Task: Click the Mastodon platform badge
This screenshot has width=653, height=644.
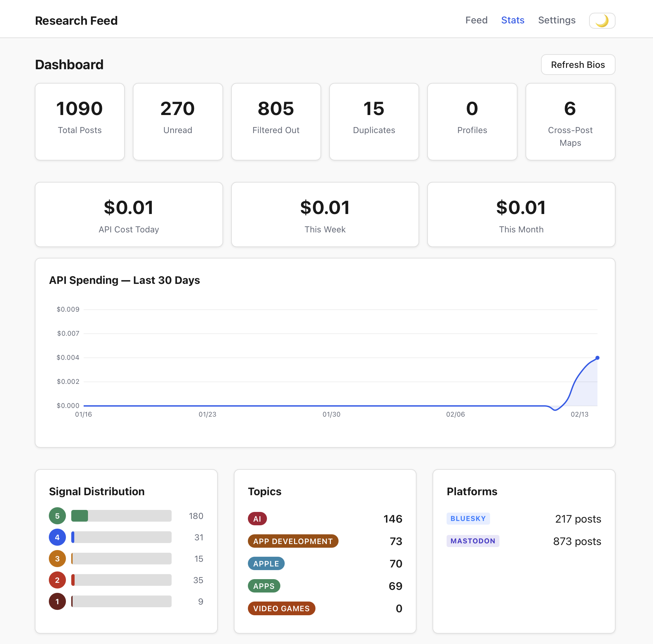Action: pos(472,541)
